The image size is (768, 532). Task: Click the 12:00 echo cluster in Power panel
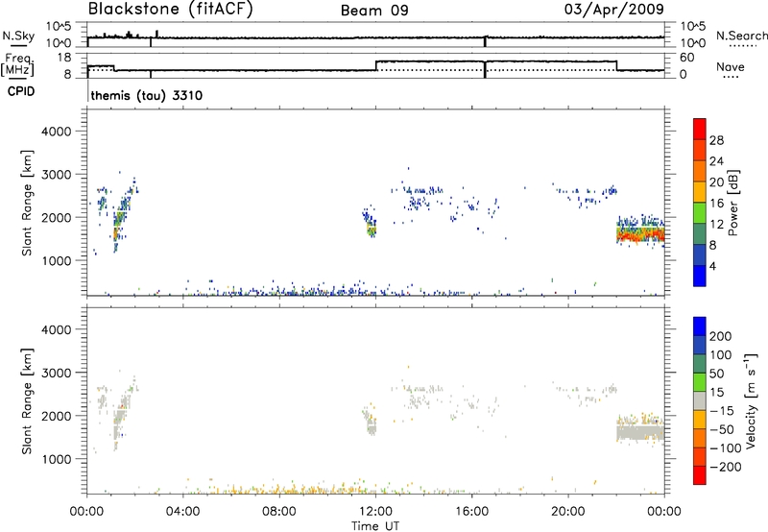click(x=371, y=222)
